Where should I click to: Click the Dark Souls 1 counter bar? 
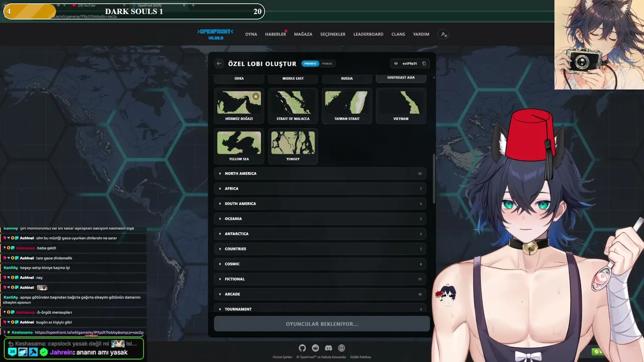[x=134, y=12]
